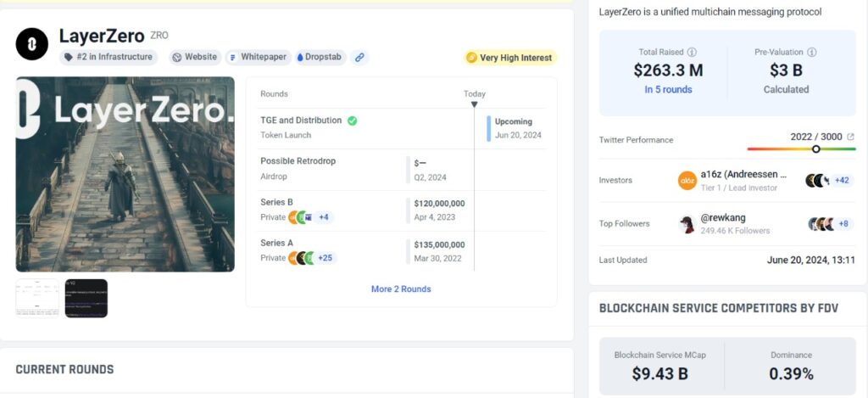
Task: Click the Total Raised info icon
Action: click(692, 52)
